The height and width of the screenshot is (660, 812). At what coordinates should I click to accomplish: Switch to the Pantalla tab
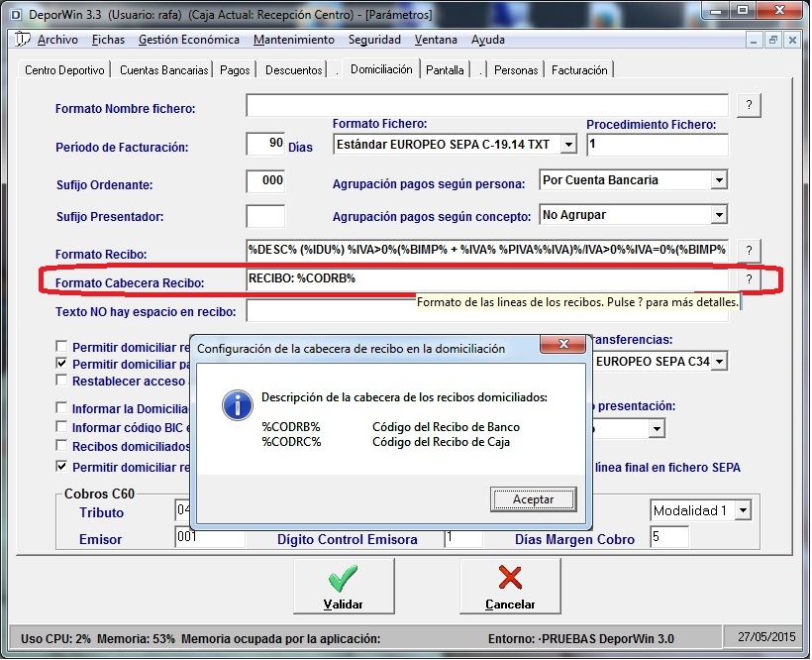coord(445,70)
